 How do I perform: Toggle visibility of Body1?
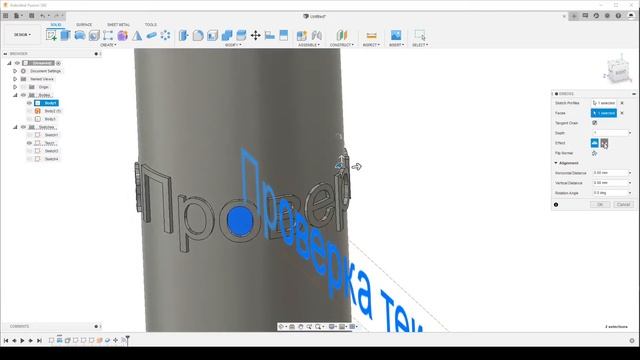point(29,103)
